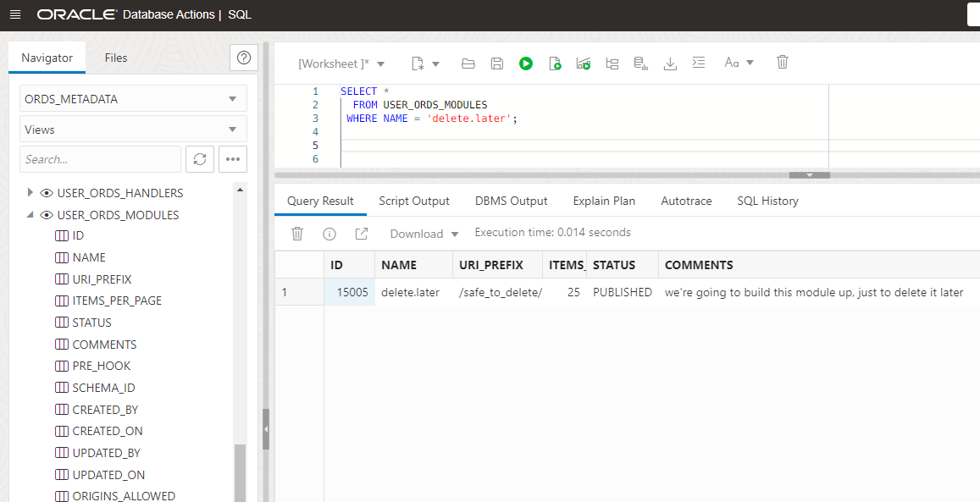Clear the worksheet with the toolbar trash icon

(x=783, y=63)
